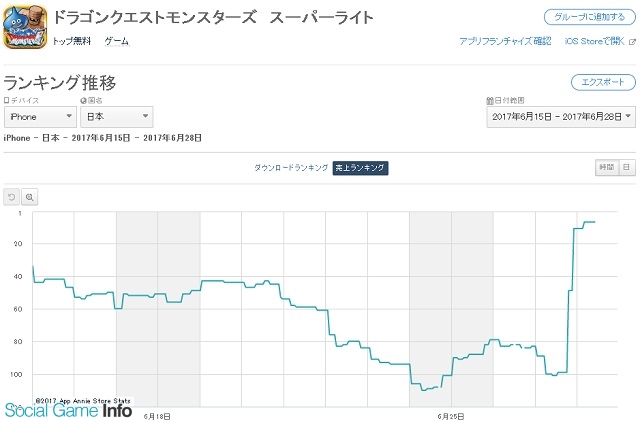Click the エクスポート button
This screenshot has width=640, height=423.
(603, 82)
